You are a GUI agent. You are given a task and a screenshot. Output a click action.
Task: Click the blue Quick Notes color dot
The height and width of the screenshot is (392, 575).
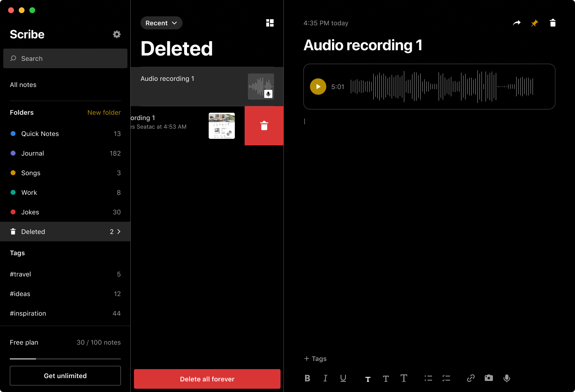click(13, 134)
